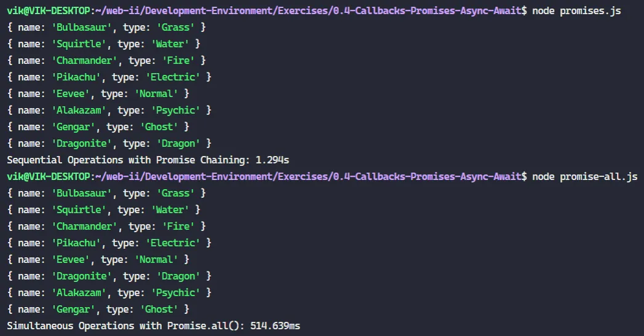Click the second vik@VIK-DESKTOP prompt
Image resolution: width=644 pixels, height=336 pixels.
(x=48, y=177)
